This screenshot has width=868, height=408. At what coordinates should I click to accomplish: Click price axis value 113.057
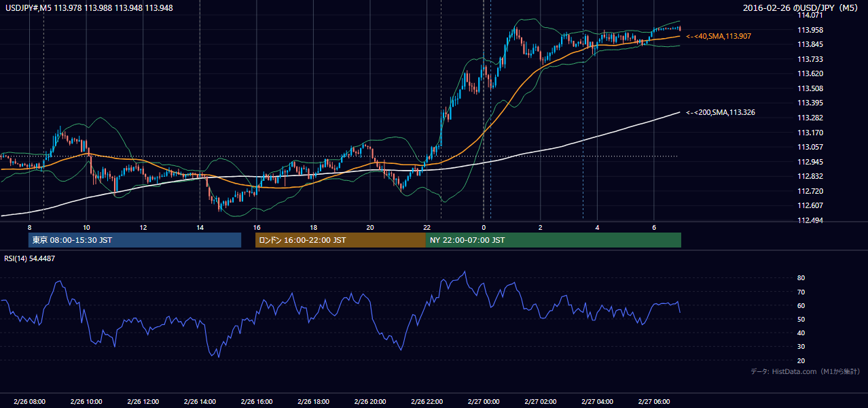[x=810, y=147]
